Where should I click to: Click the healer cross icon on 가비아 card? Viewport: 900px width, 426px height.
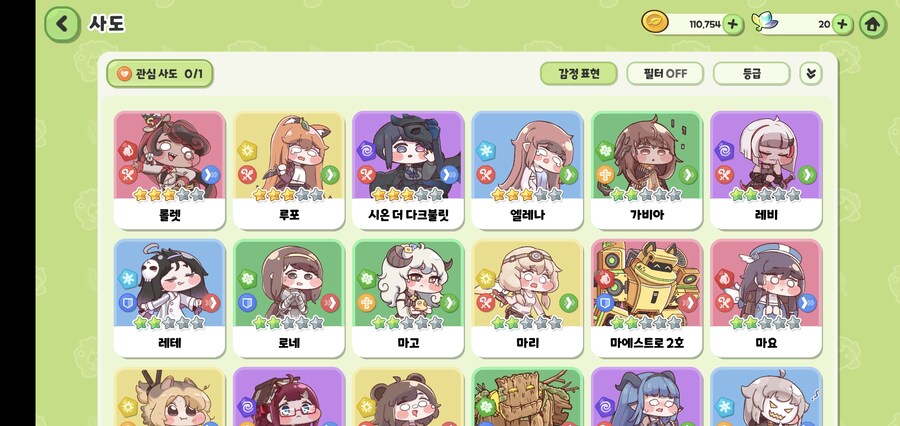pyautogui.click(x=605, y=174)
